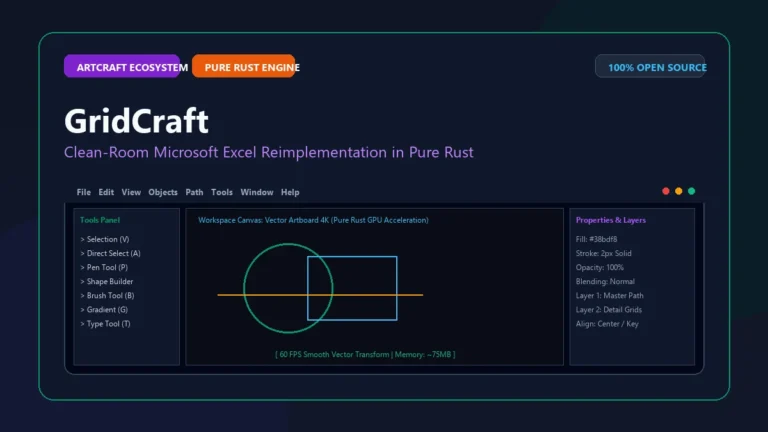Click the Opacity: 100% property
The image size is (768, 432).
pos(600,267)
